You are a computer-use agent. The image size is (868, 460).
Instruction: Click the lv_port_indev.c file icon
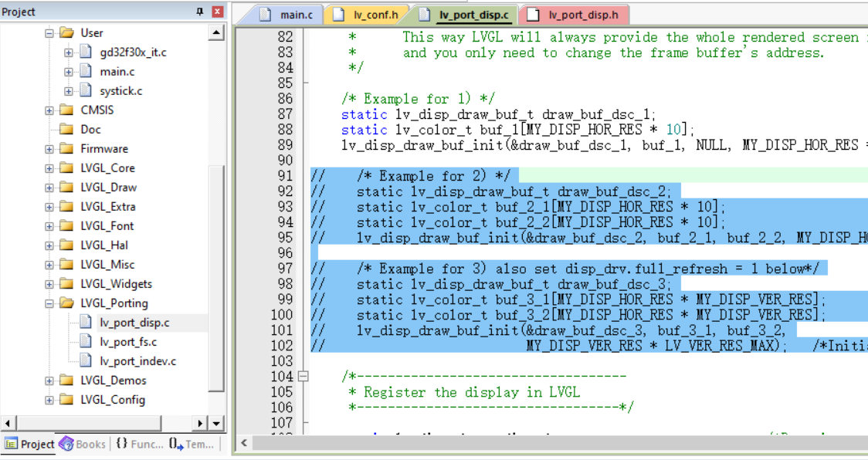(85, 361)
